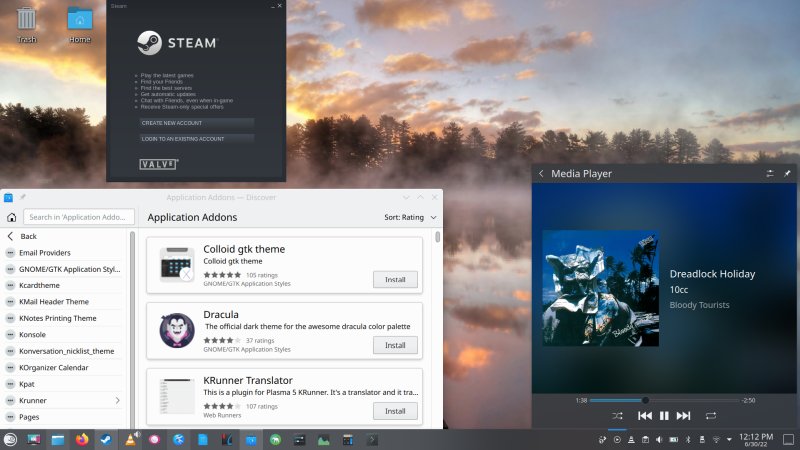Click Create New Account in Steam

point(197,122)
